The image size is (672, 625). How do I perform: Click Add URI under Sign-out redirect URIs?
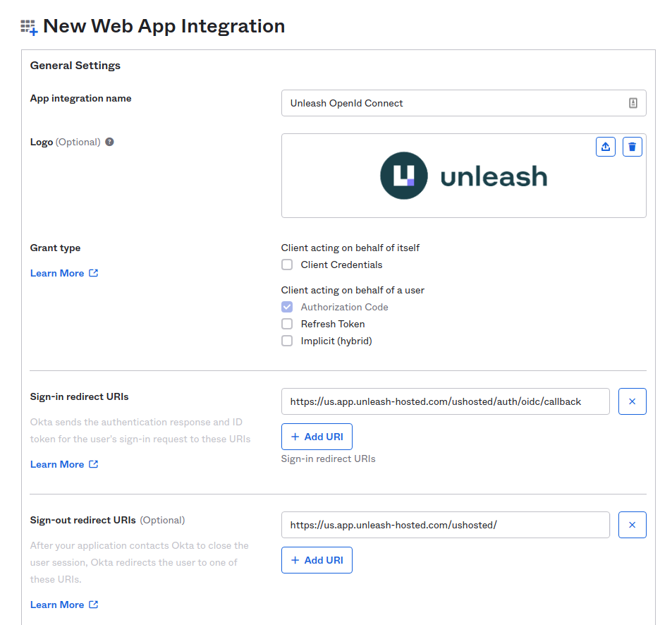click(x=317, y=559)
